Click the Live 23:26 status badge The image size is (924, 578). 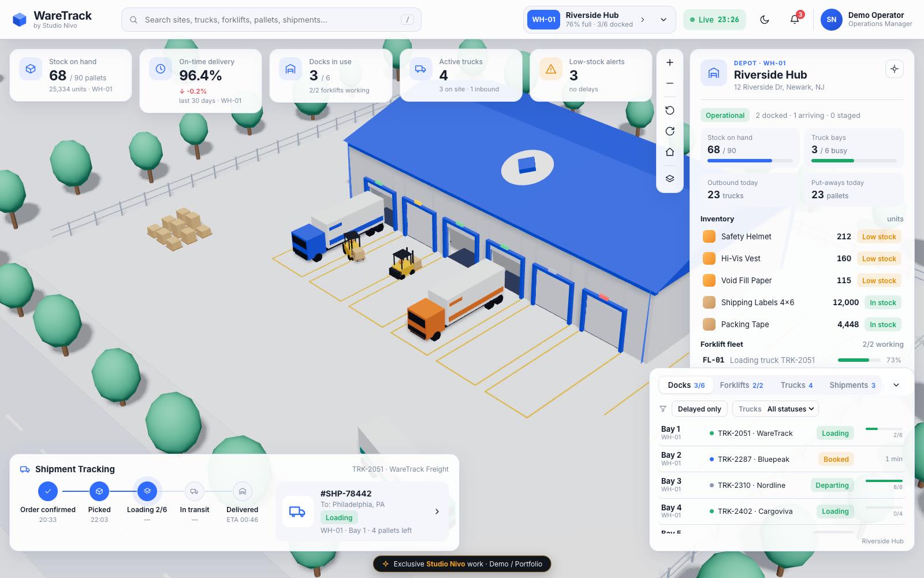tap(714, 20)
